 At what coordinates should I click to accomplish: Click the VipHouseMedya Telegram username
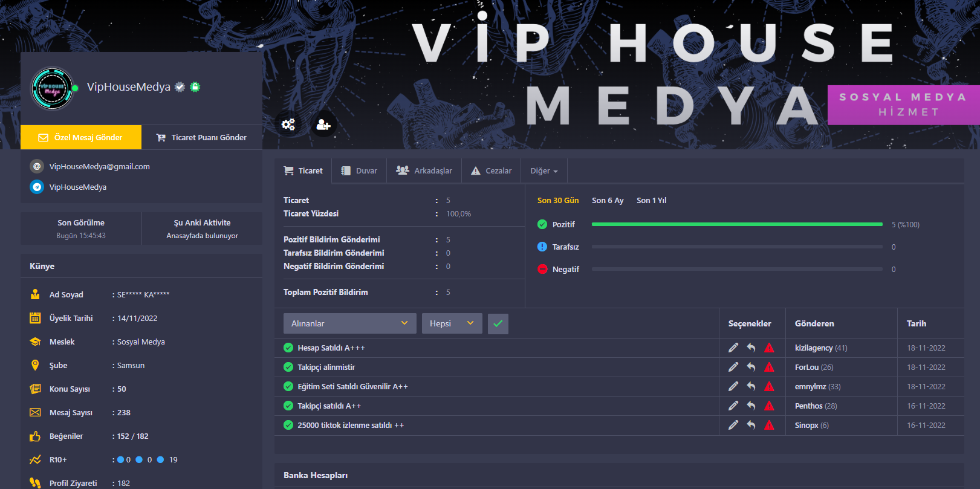78,187
